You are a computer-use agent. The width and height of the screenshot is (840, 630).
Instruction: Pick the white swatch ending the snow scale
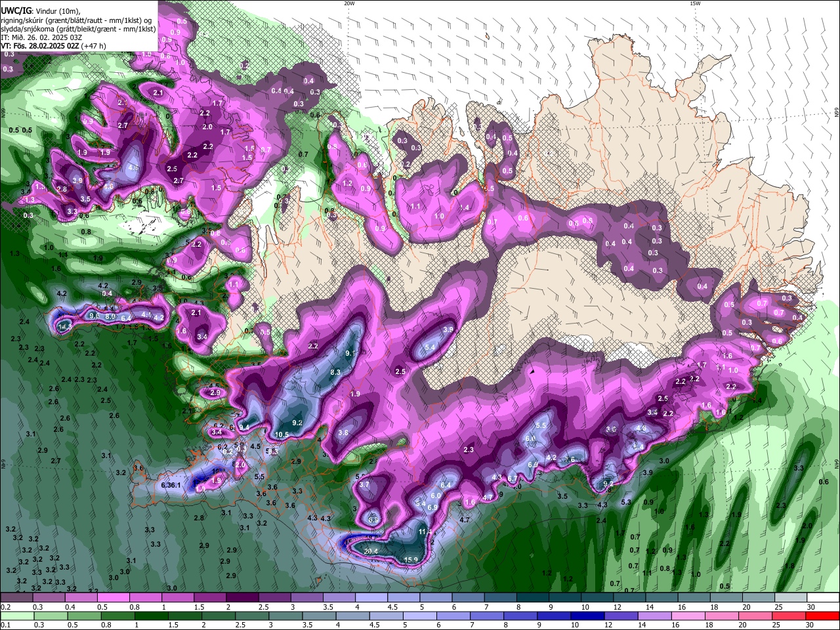pyautogui.click(x=823, y=597)
